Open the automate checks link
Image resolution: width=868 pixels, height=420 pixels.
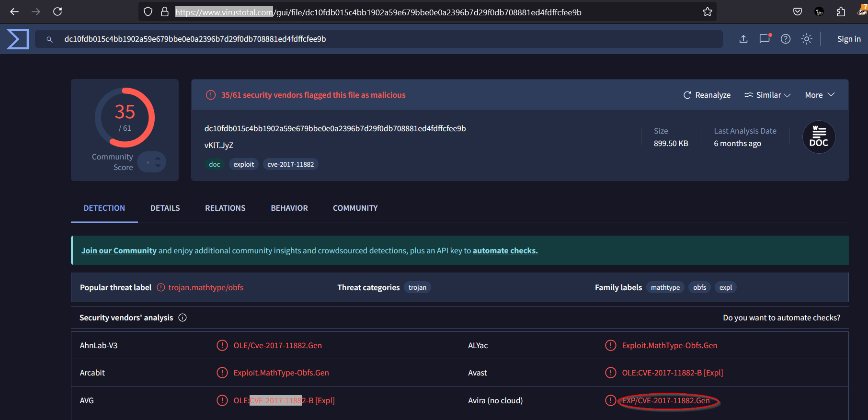coord(505,250)
